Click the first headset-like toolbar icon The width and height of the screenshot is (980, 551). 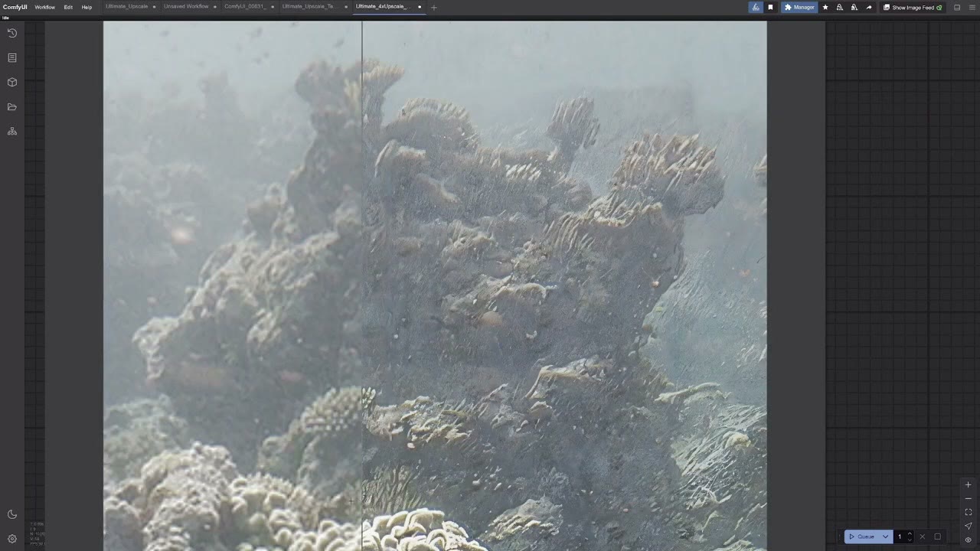840,7
